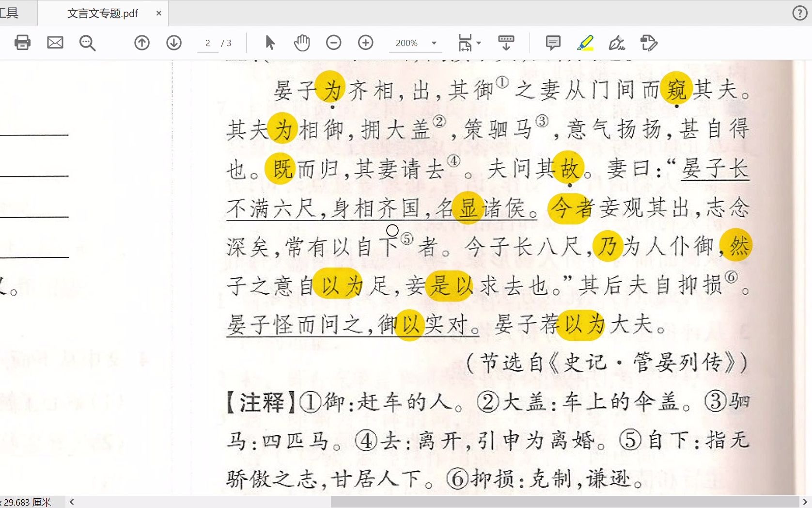This screenshot has width=812, height=508.
Task: Click the highlighted word 窥 in the text
Action: 676,88
